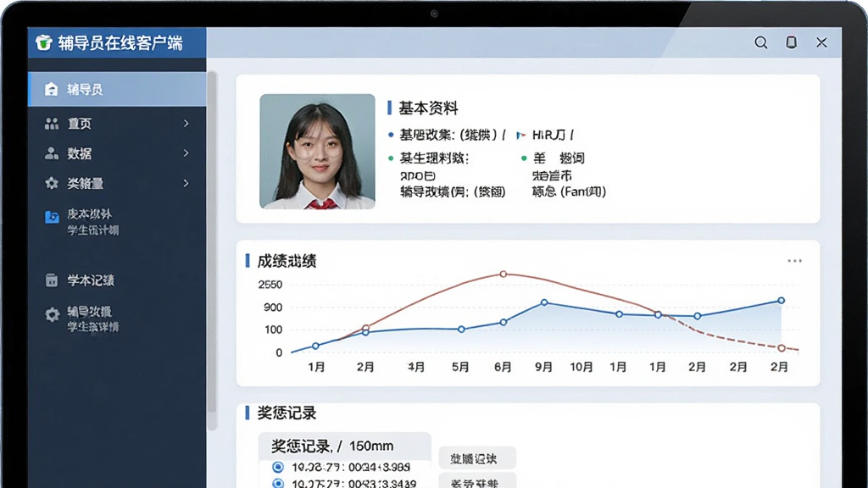Click the red data point at bottom right of chart
The image size is (868, 488).
[781, 348]
